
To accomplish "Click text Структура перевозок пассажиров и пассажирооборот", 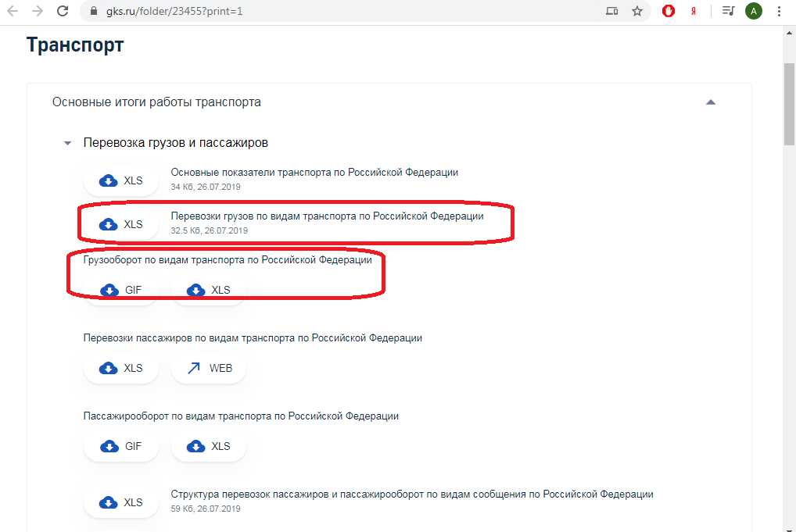I will point(412,494).
